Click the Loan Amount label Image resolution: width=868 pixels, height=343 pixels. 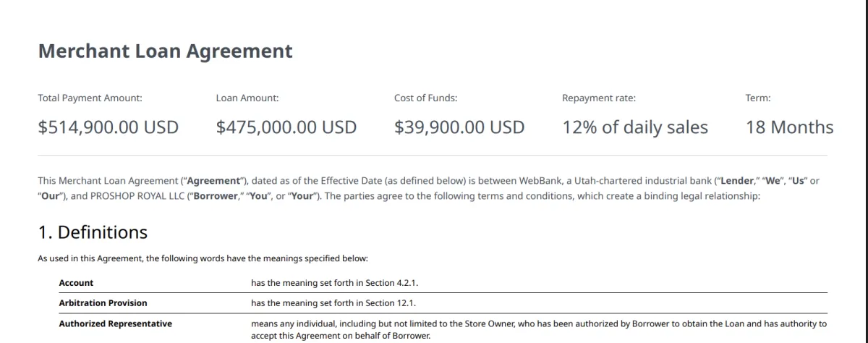[247, 98]
